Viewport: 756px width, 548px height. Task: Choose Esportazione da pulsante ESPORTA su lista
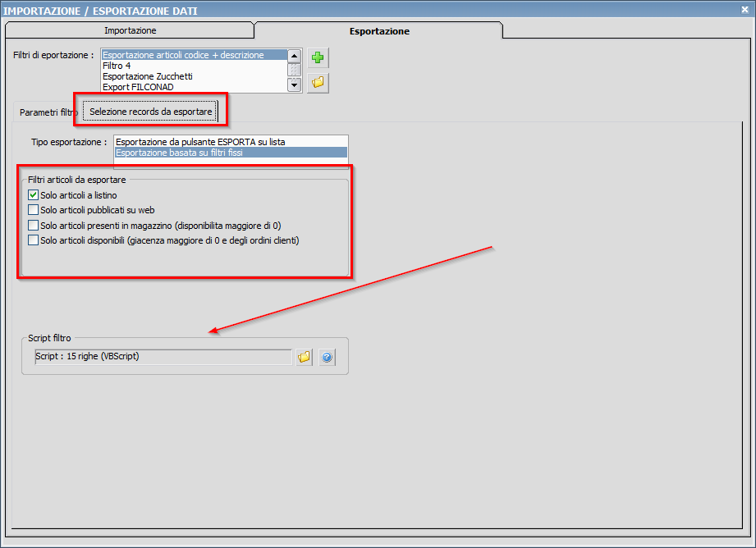(231, 142)
